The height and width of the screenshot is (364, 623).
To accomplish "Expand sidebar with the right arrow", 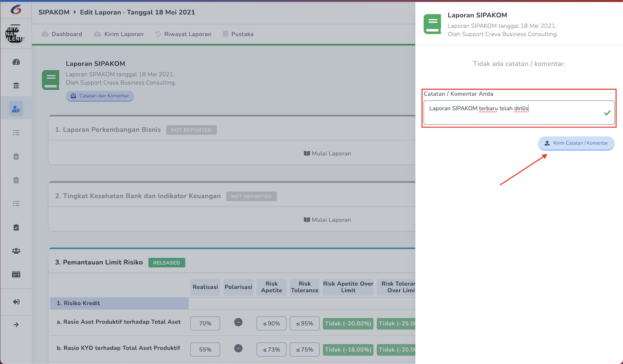I will pos(16,325).
